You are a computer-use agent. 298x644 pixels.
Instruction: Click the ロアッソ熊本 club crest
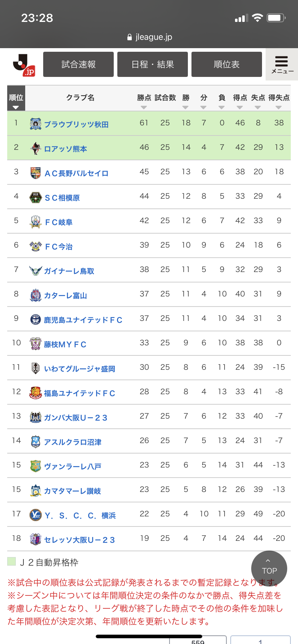click(36, 148)
